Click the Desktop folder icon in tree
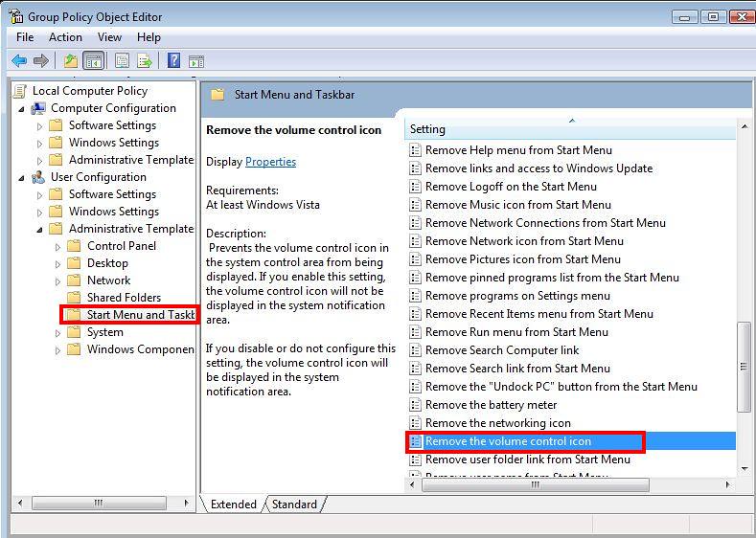756x538 pixels. click(x=74, y=263)
